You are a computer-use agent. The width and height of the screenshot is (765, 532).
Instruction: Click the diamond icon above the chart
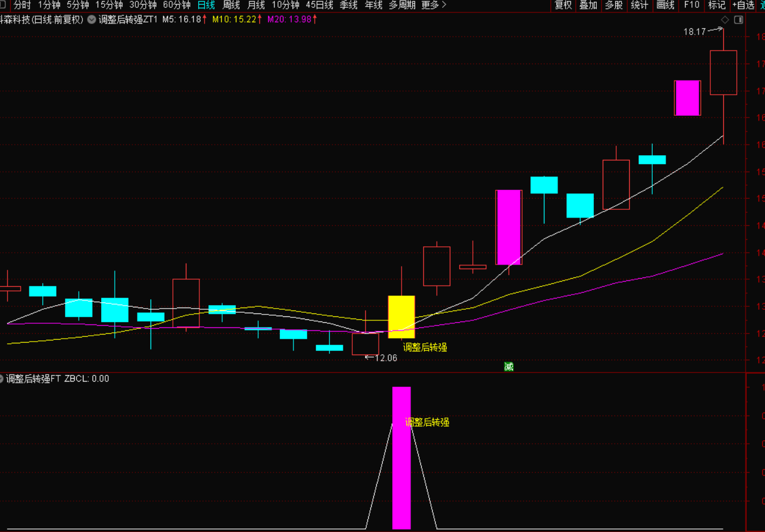[725, 19]
